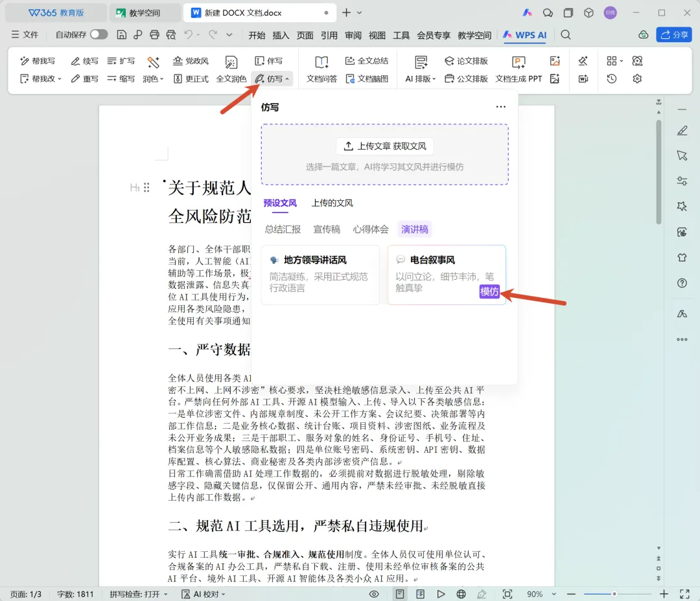Switch to the 开始 ribbon tab
Viewport: 700px width, 601px height.
[x=257, y=35]
